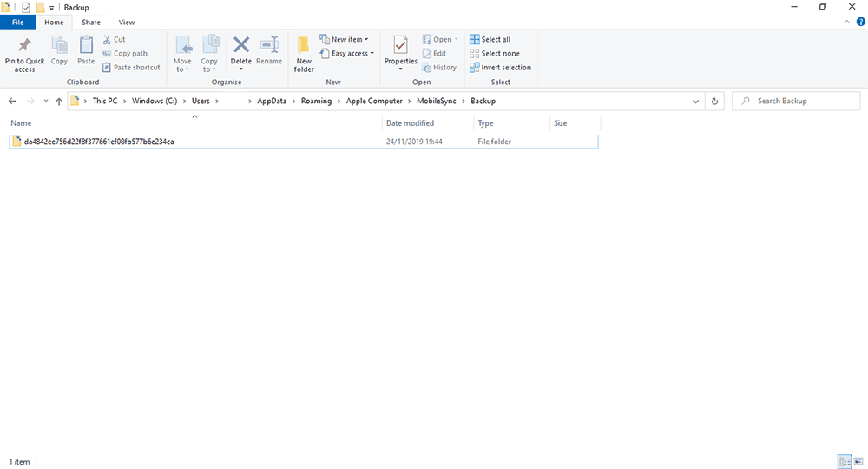Rename the selected item
868x469 pixels.
tap(269, 50)
